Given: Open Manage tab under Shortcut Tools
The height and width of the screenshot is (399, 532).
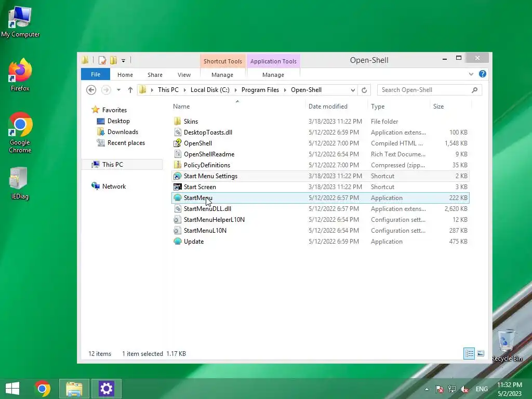Looking at the screenshot, I should coord(222,75).
